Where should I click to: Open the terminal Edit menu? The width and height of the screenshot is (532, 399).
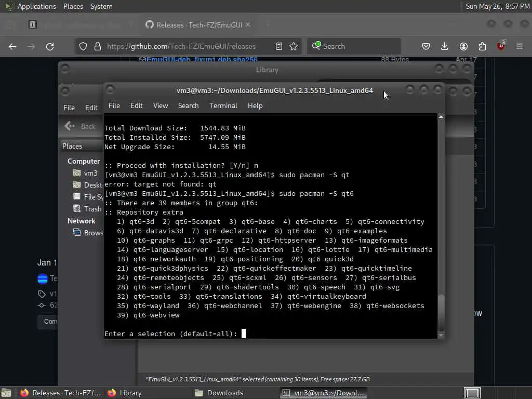click(137, 105)
